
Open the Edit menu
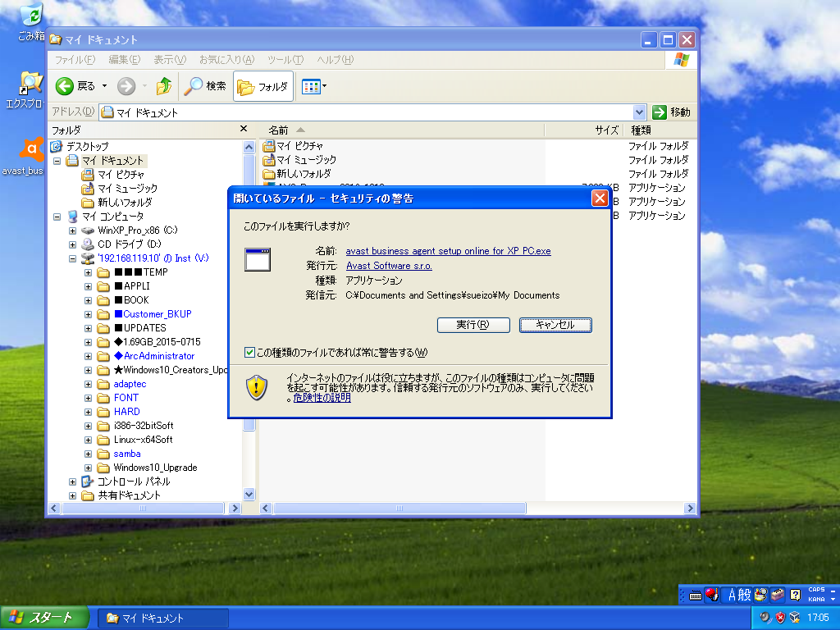pos(125,59)
